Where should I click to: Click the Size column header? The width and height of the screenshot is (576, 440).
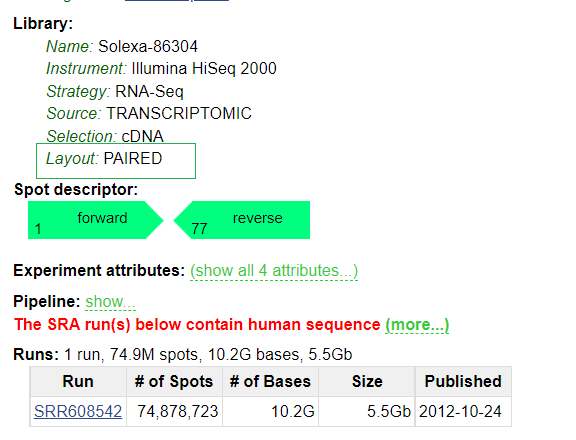pos(367,381)
